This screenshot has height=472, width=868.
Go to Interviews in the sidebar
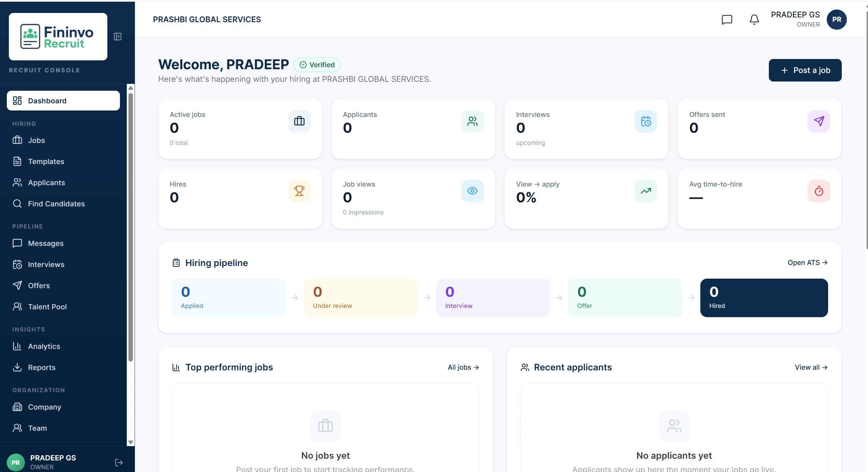63,264
